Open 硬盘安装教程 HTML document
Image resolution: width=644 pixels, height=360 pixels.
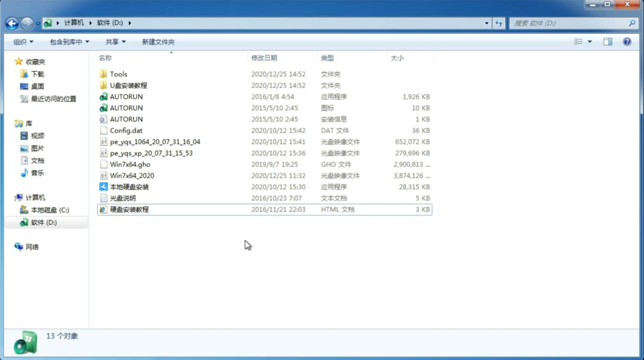pos(129,209)
